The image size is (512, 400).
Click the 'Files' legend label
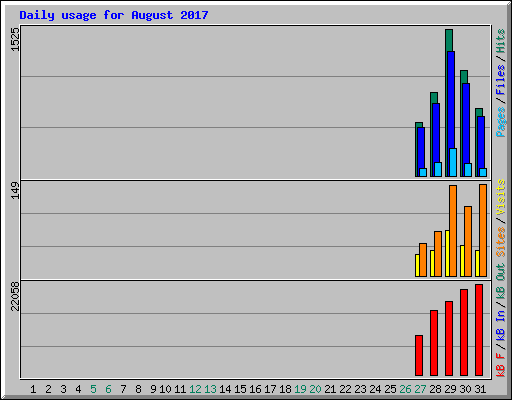tap(501, 80)
